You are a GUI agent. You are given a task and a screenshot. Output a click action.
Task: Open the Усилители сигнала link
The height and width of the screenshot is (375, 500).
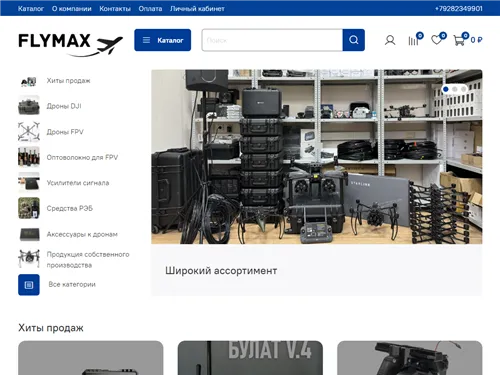click(x=78, y=183)
